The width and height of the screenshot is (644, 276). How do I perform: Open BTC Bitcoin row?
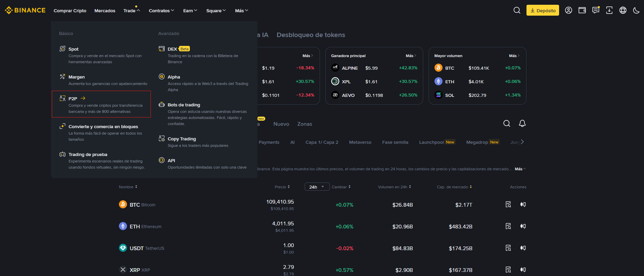pos(323,205)
